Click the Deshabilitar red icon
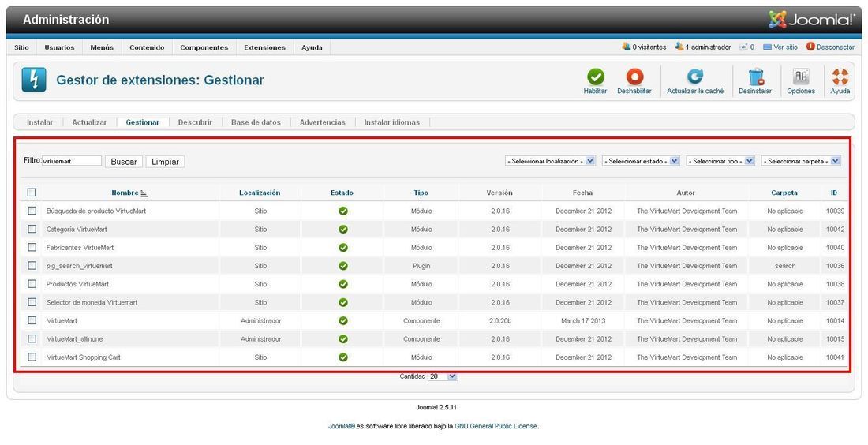The image size is (868, 445). 634,77
